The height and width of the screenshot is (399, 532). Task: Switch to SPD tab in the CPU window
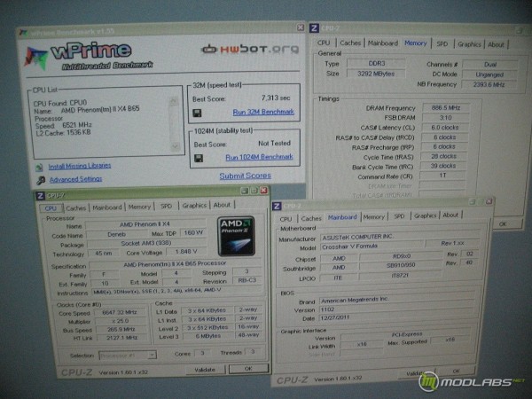[166, 206]
